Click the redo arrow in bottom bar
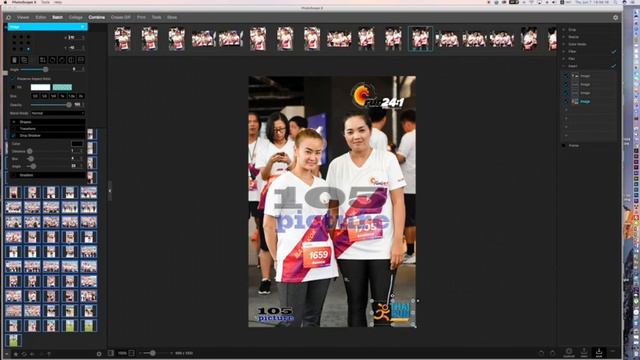The width and height of the screenshot is (640, 360). tap(553, 353)
